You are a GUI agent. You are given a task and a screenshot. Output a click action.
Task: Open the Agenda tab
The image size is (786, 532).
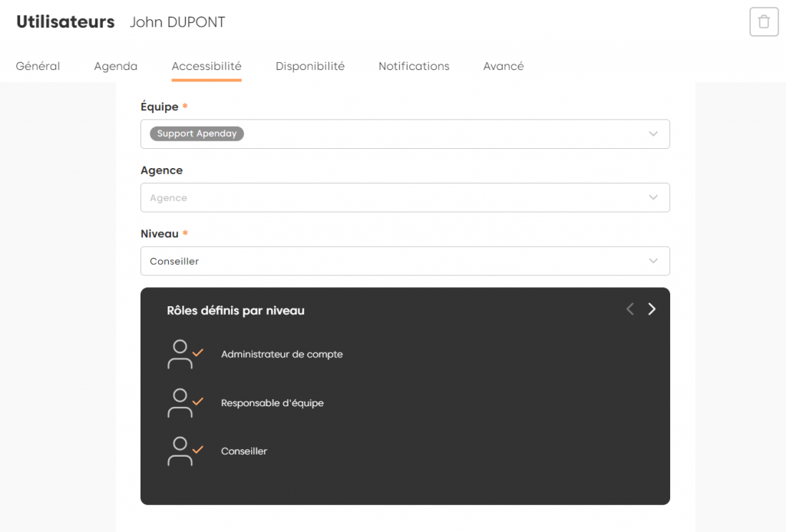[x=116, y=66]
